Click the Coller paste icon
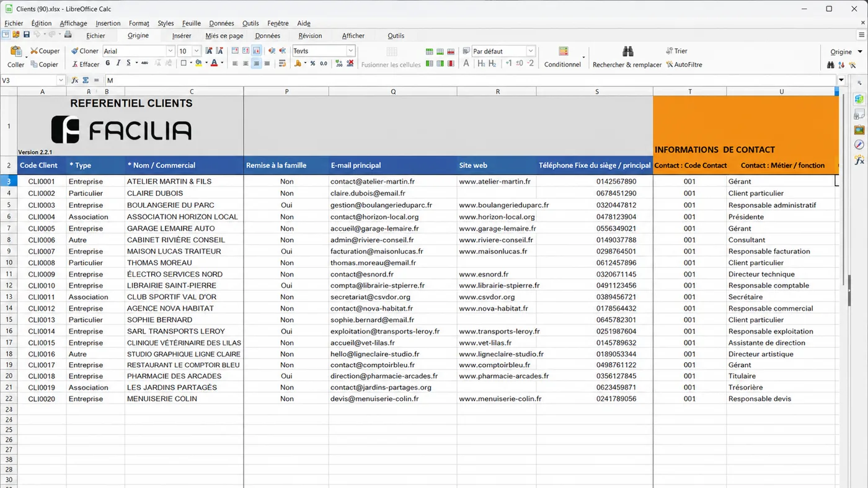Viewport: 868px width, 488px height. [x=16, y=51]
